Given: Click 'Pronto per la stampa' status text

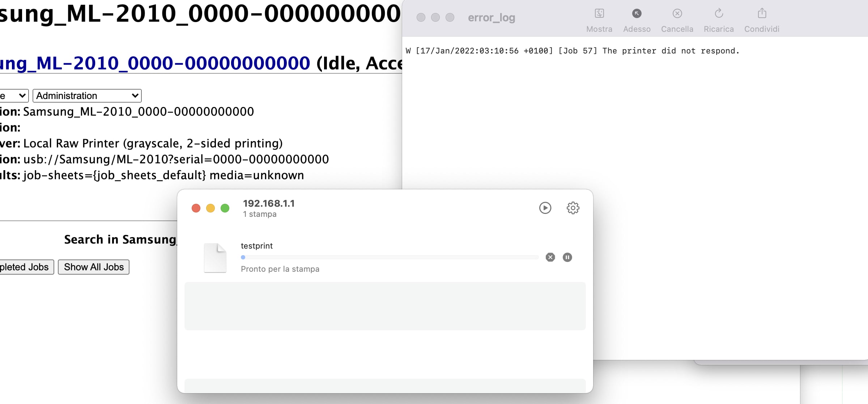Looking at the screenshot, I should 280,269.
